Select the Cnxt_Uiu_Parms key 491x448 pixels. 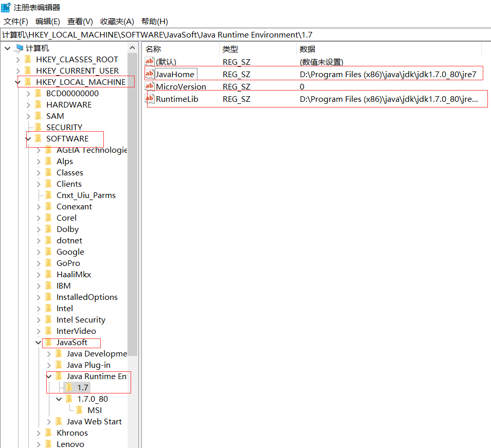86,195
